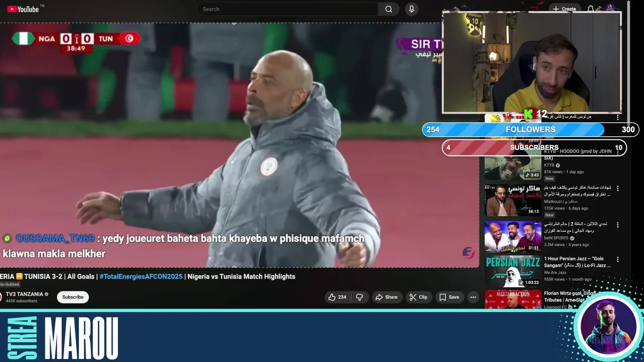This screenshot has width=644, height=362.
Task: Open the Persian Jazz video thumbnail
Action: (x=513, y=273)
